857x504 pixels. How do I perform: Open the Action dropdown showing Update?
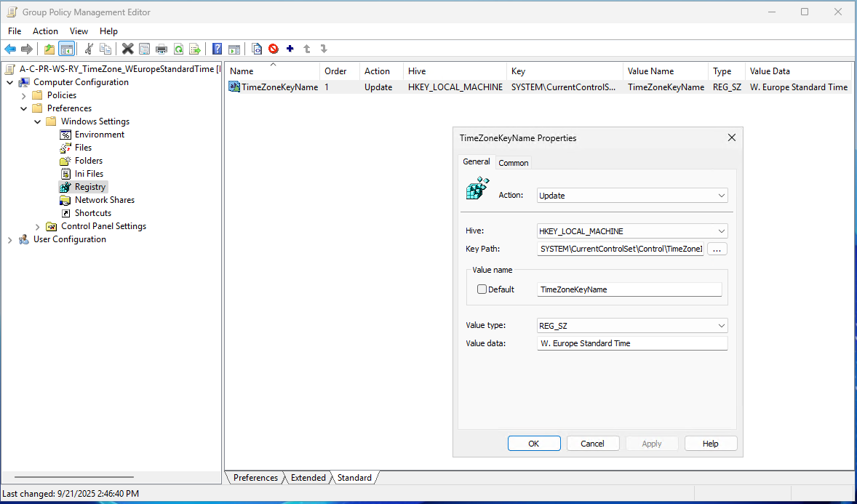point(631,196)
